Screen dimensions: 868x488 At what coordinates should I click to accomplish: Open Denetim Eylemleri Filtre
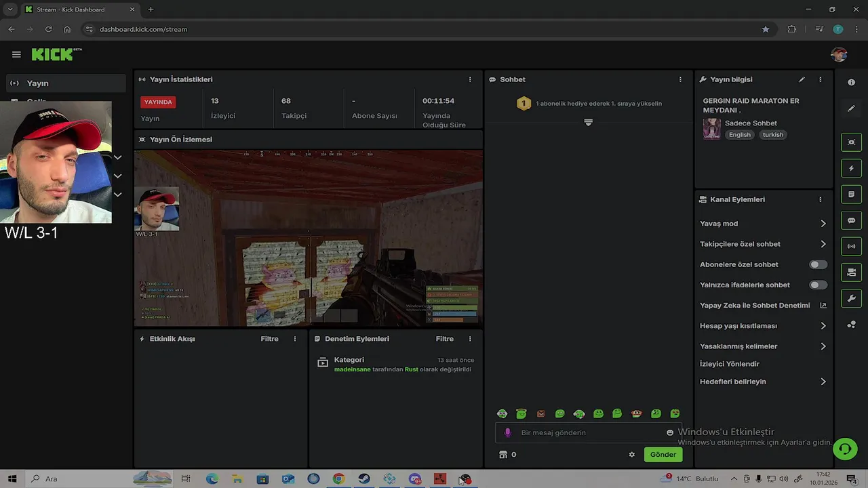tap(445, 339)
